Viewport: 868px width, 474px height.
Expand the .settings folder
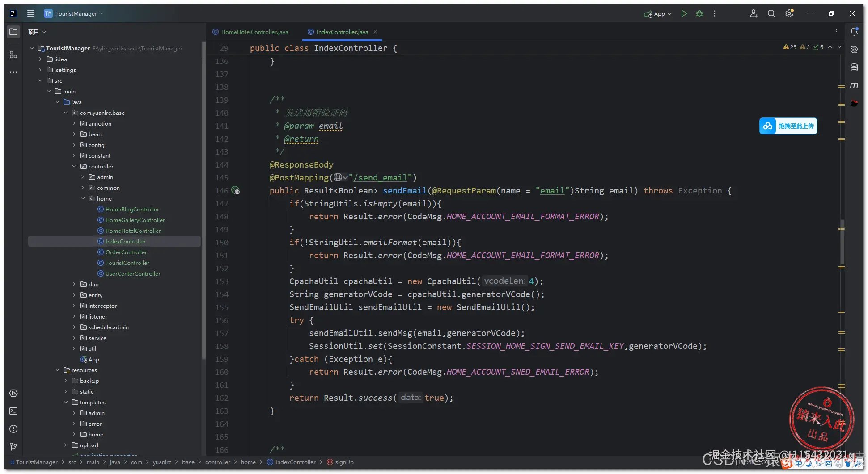(40, 70)
